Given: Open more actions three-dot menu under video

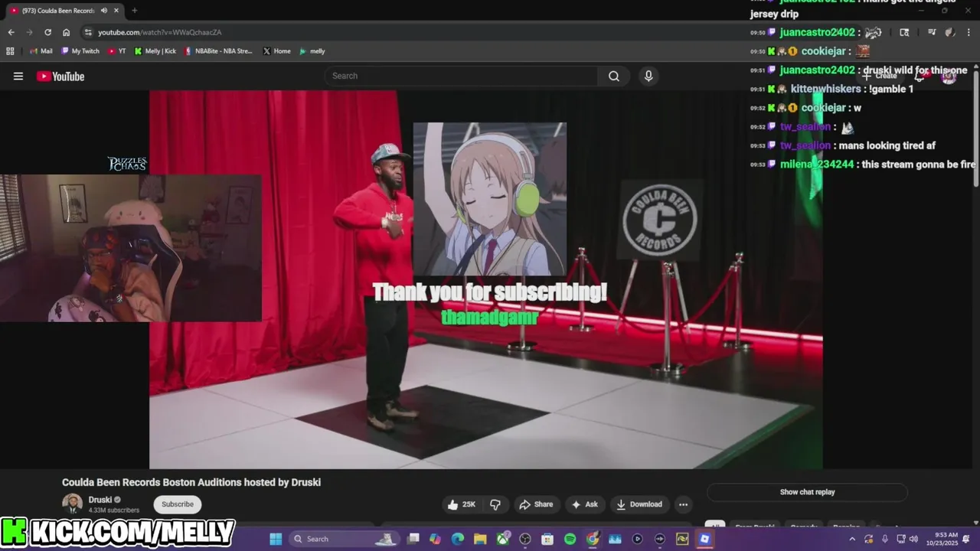Looking at the screenshot, I should tap(683, 504).
